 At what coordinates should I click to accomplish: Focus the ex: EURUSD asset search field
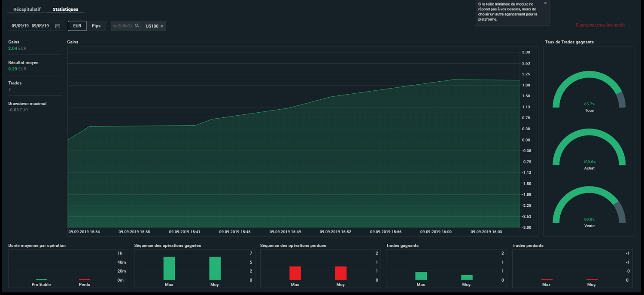[123, 26]
